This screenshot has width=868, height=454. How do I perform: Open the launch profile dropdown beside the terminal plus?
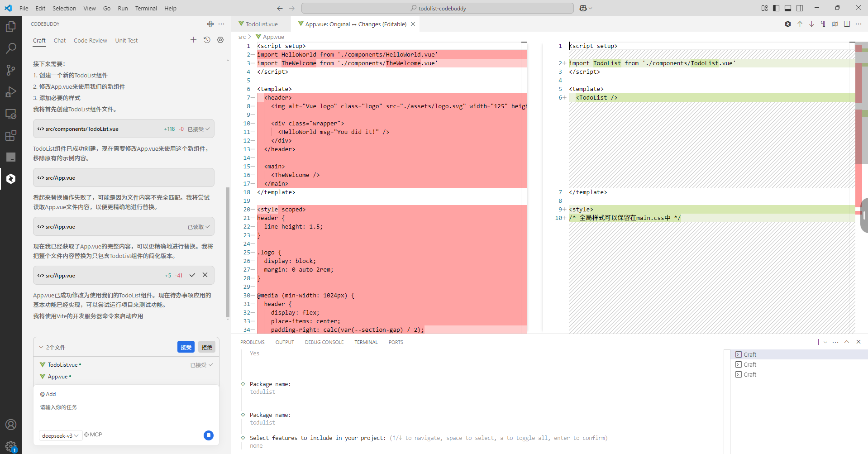click(x=825, y=342)
